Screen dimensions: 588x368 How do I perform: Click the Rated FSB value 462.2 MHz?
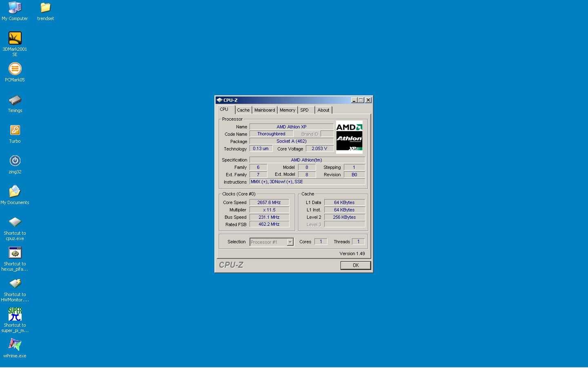[269, 224]
